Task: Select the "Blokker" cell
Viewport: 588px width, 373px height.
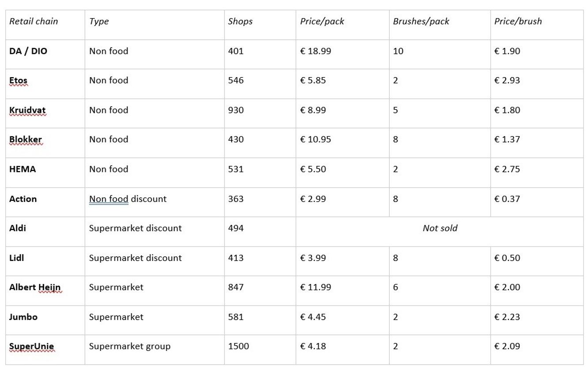Action: click(26, 140)
